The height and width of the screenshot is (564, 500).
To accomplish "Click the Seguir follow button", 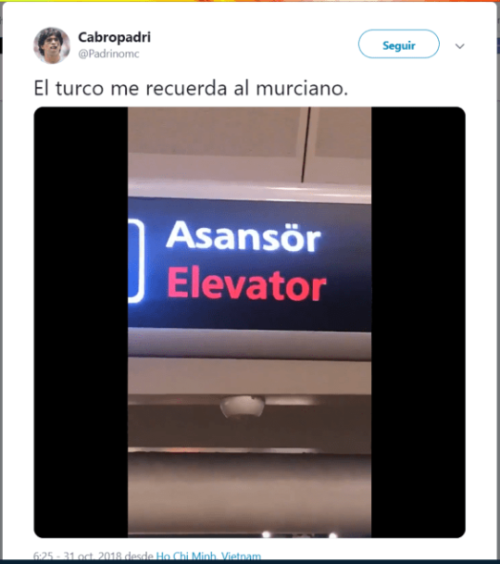I will coord(399,44).
